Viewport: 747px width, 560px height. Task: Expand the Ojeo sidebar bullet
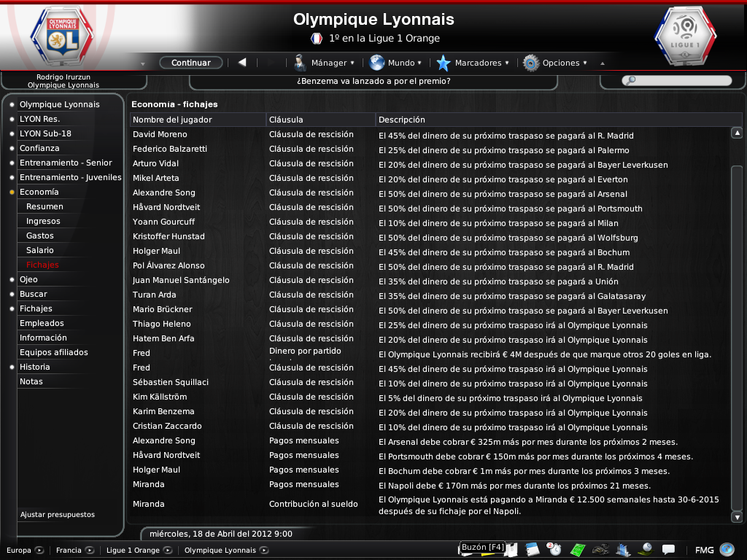coord(12,279)
